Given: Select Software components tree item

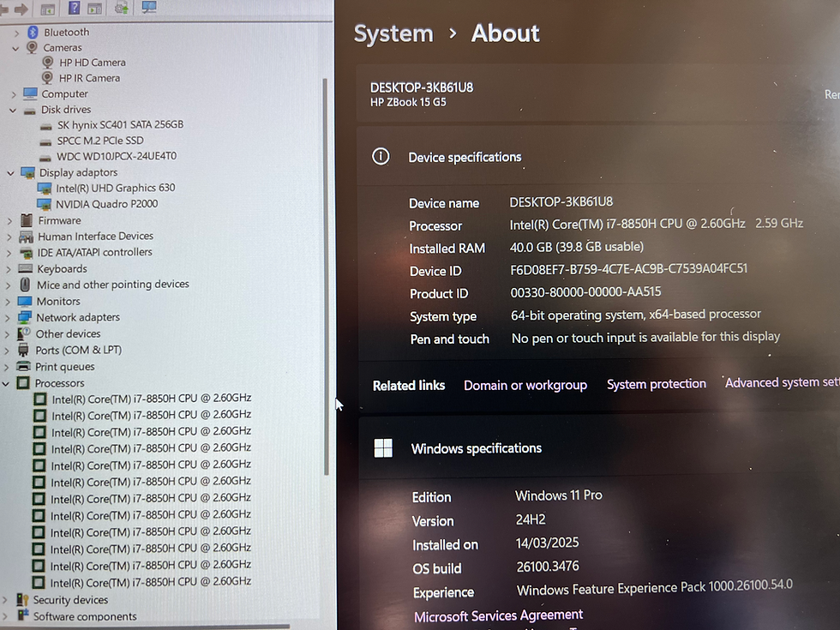Looking at the screenshot, I should pyautogui.click(x=85, y=616).
